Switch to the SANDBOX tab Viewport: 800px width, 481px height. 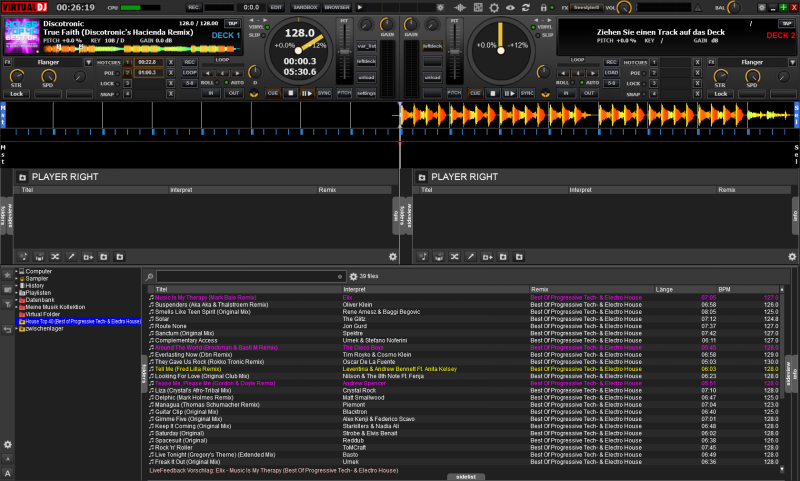(305, 7)
